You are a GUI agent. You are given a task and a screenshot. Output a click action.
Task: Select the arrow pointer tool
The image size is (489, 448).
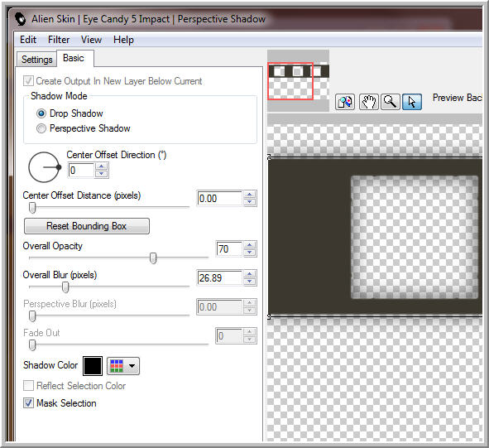pos(412,102)
